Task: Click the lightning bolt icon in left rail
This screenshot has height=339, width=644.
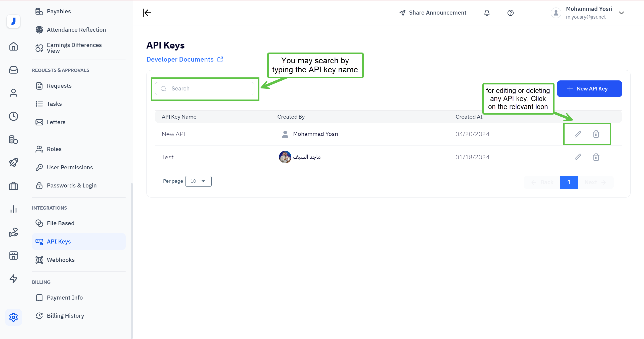Action: click(13, 279)
